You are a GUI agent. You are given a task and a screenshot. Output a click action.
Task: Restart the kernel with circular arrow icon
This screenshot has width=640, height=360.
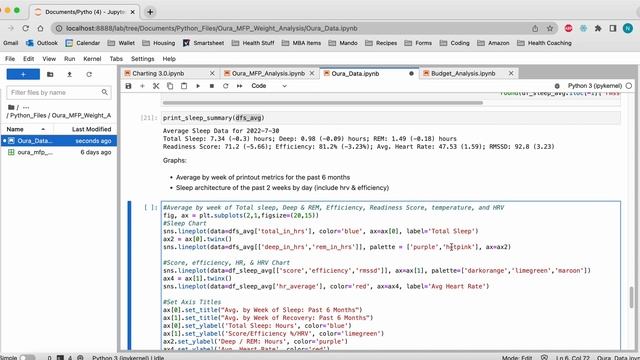pyautogui.click(x=226, y=86)
